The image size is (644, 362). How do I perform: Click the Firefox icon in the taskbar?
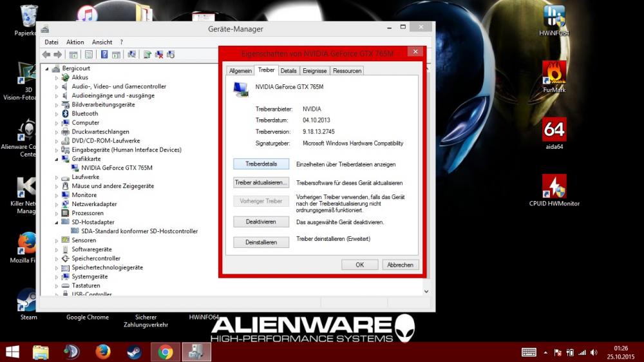102,352
